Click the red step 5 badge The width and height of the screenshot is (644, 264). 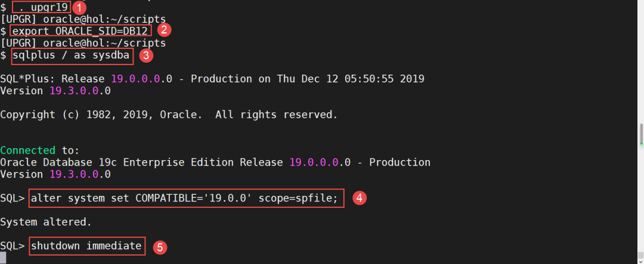[x=159, y=247]
